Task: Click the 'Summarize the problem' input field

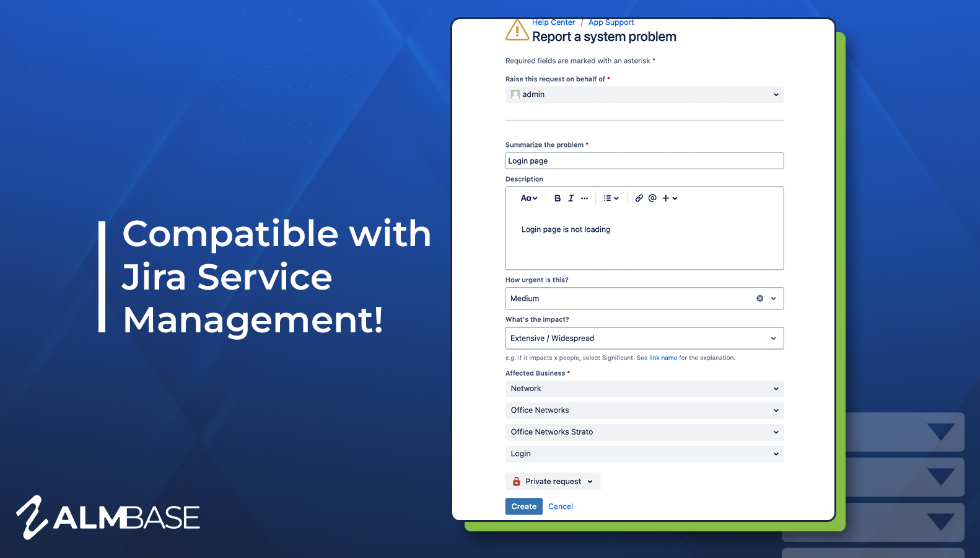Action: point(644,161)
